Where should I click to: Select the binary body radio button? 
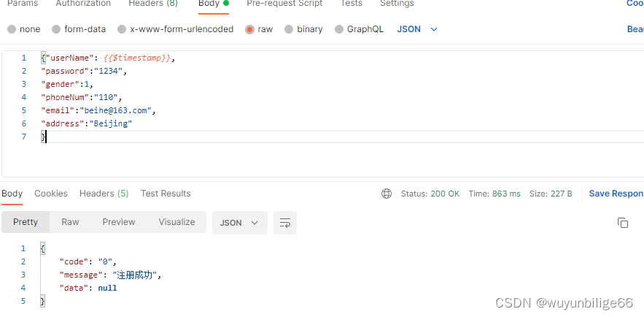click(289, 29)
